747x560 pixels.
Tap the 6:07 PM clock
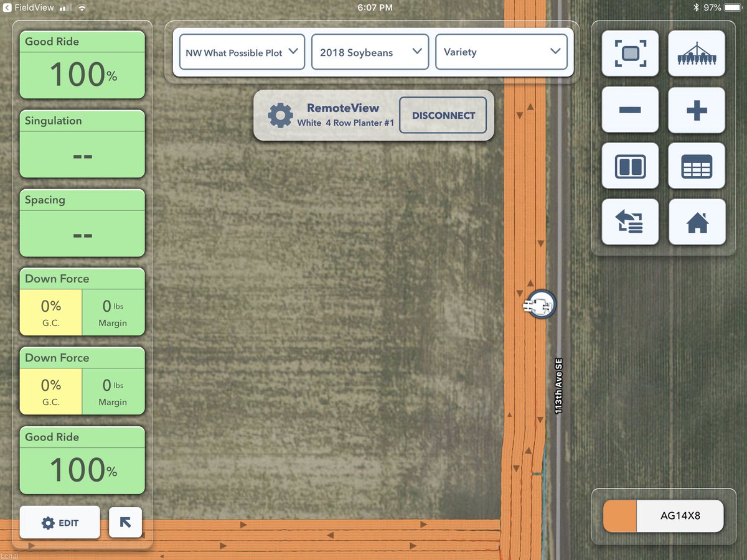point(375,7)
